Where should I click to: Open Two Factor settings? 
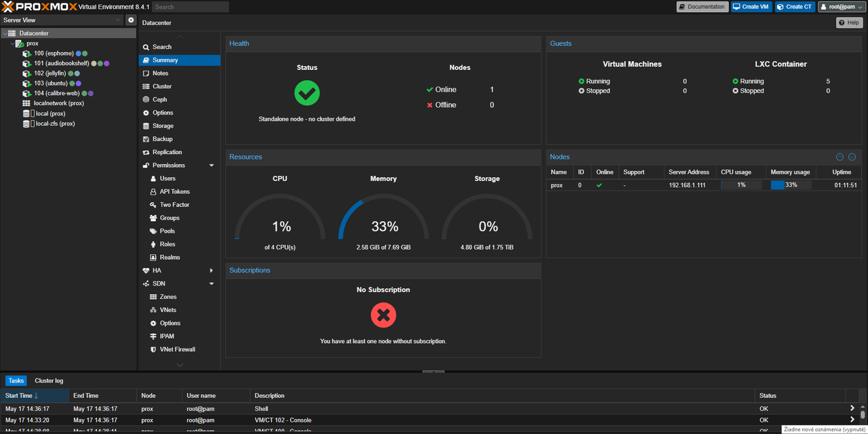pyautogui.click(x=179, y=205)
